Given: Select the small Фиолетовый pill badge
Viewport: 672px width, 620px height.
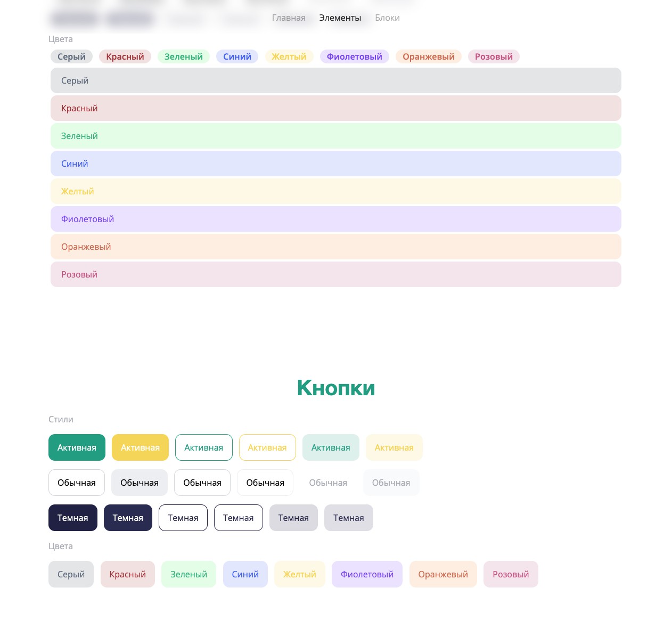Looking at the screenshot, I should [x=355, y=56].
